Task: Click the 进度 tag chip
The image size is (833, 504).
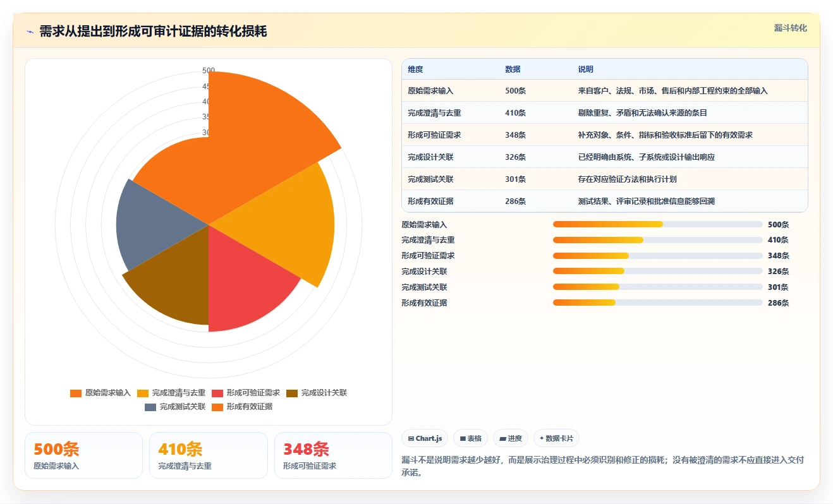Action: coord(510,438)
